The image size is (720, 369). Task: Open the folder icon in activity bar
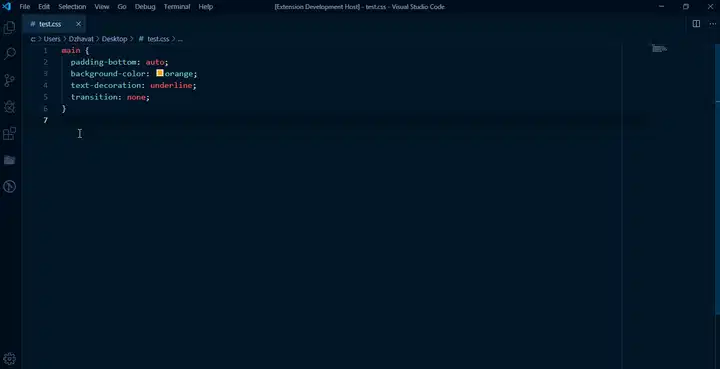click(10, 160)
